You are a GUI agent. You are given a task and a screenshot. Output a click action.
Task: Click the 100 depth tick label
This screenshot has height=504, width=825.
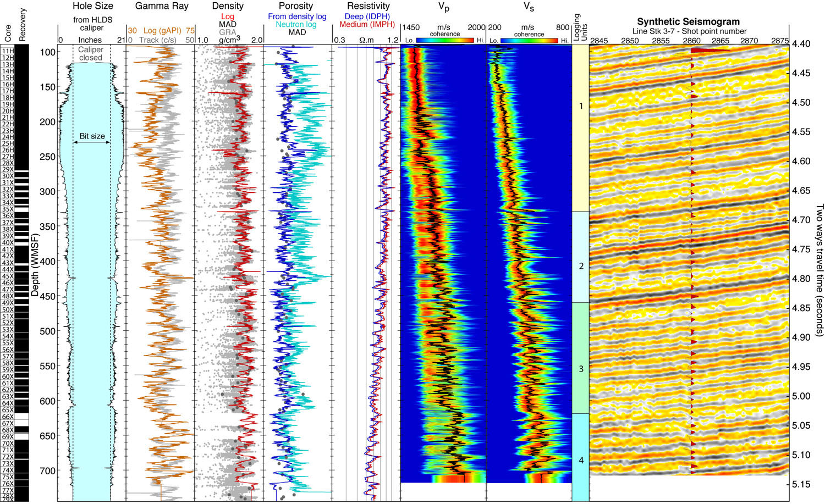pyautogui.click(x=48, y=52)
